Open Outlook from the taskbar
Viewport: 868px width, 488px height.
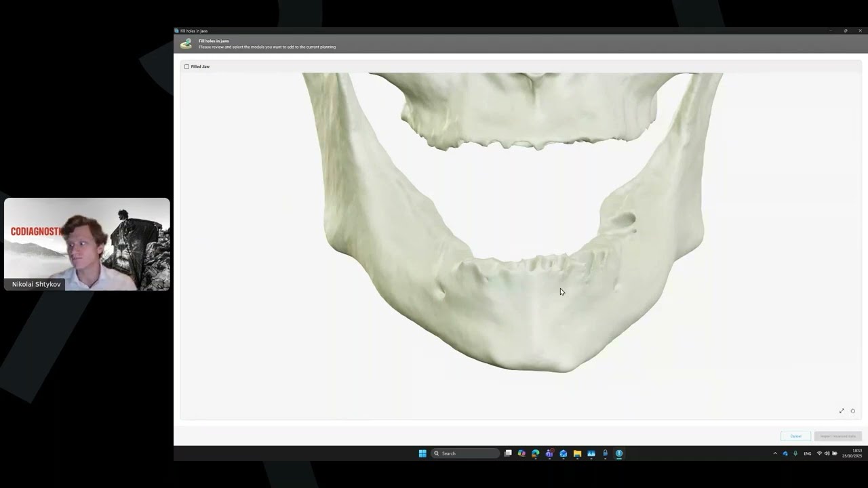pyautogui.click(x=564, y=453)
